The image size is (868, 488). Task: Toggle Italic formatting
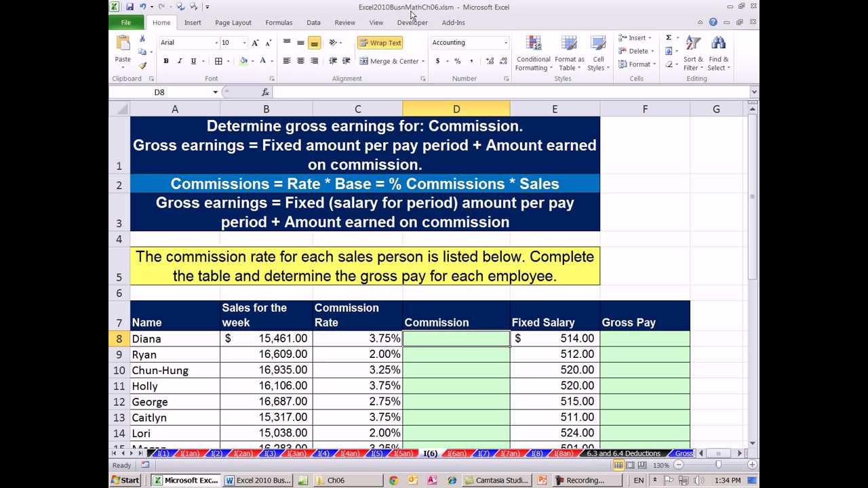[x=180, y=61]
